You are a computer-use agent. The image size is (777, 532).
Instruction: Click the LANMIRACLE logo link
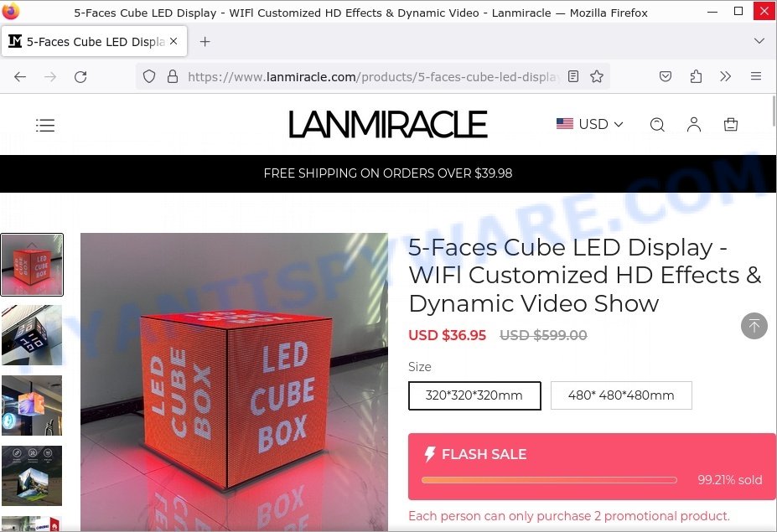tap(388, 124)
